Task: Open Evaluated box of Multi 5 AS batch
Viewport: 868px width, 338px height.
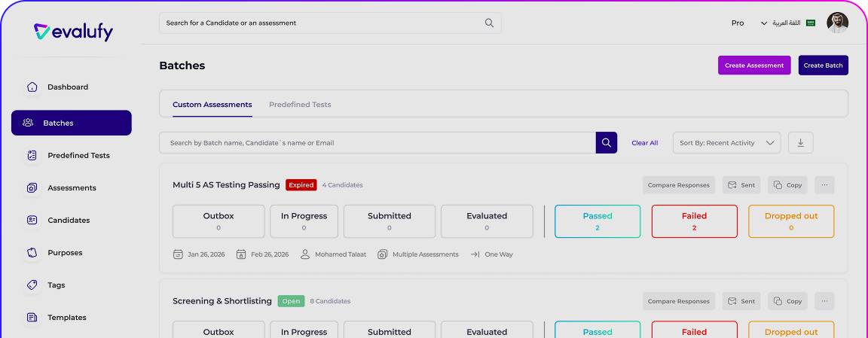Action: tap(487, 221)
